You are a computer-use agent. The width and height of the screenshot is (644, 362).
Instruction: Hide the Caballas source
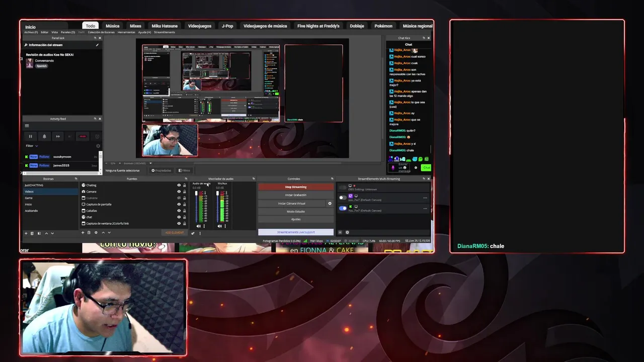click(179, 211)
